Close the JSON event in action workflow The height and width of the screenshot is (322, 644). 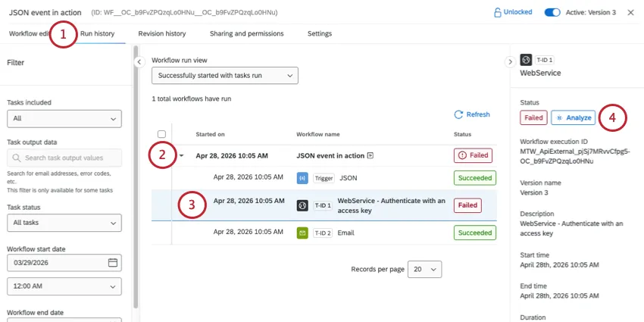631,12
